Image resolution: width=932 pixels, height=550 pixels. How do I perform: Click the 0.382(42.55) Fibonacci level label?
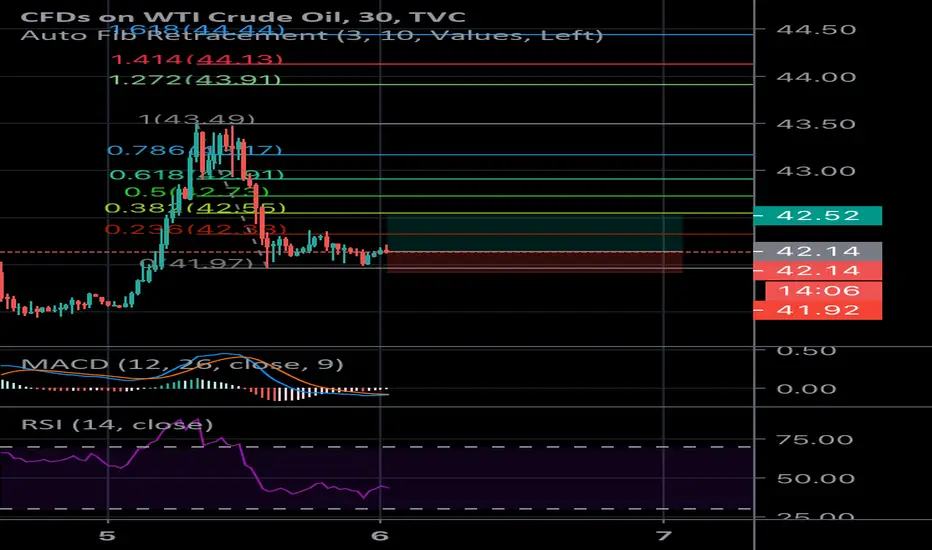195,208
